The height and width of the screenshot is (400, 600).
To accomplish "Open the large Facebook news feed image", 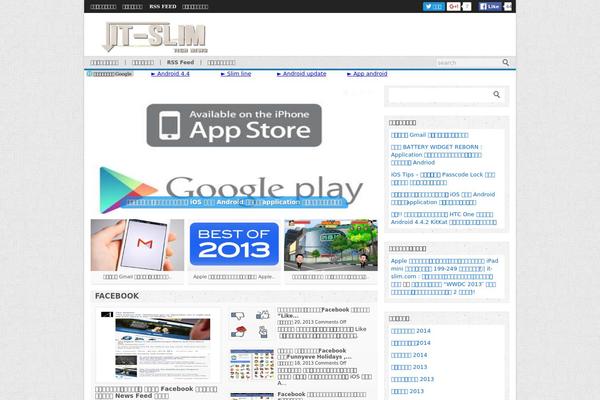I will coord(158,345).
